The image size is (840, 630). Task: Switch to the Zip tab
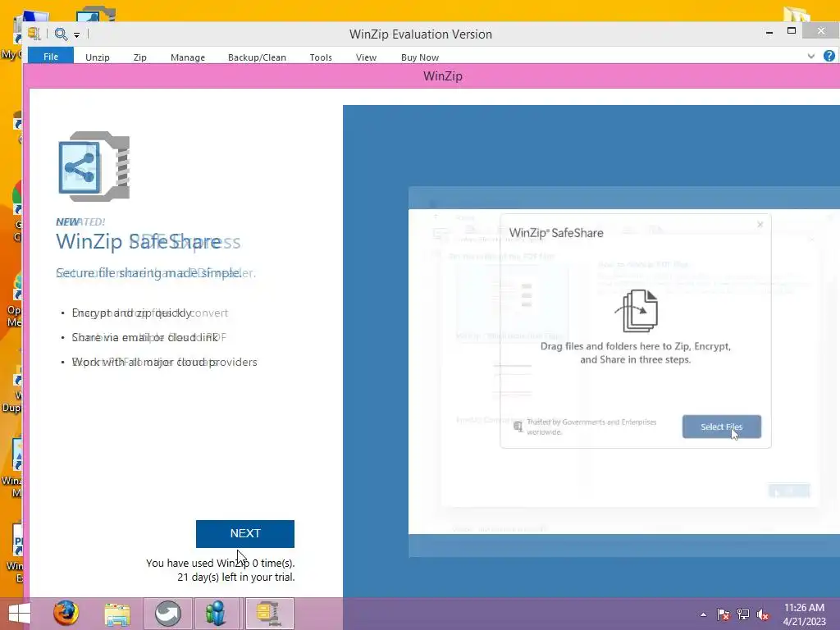click(x=139, y=57)
